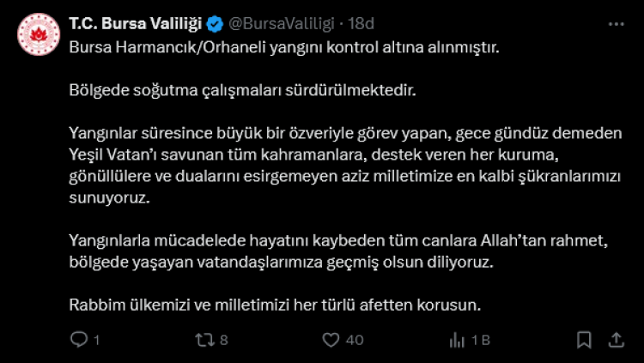
Task: Click the final line starting Rabbim ülkemizi
Action: click(274, 305)
